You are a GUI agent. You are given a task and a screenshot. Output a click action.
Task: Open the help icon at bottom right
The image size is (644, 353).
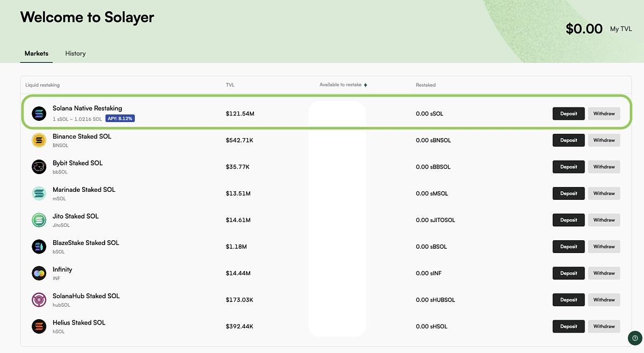635,338
